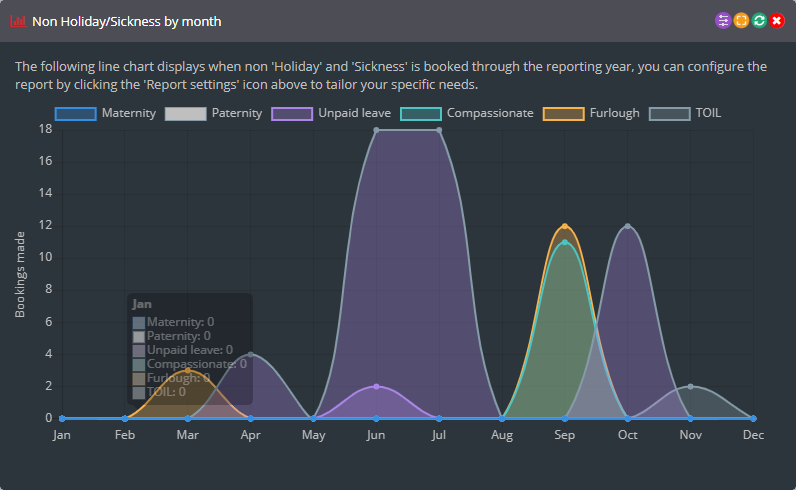Click the 14 value on the y-axis
Screen dimensions: 796x490
point(46,193)
